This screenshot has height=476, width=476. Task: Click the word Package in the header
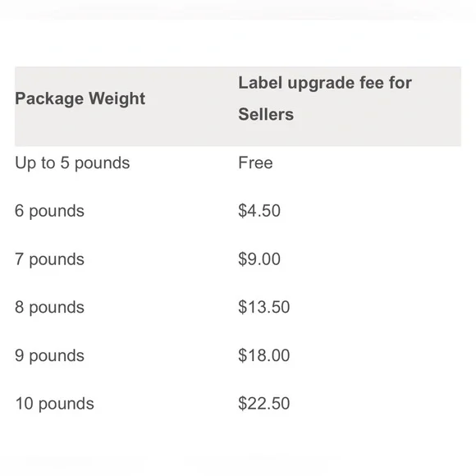tap(49, 98)
